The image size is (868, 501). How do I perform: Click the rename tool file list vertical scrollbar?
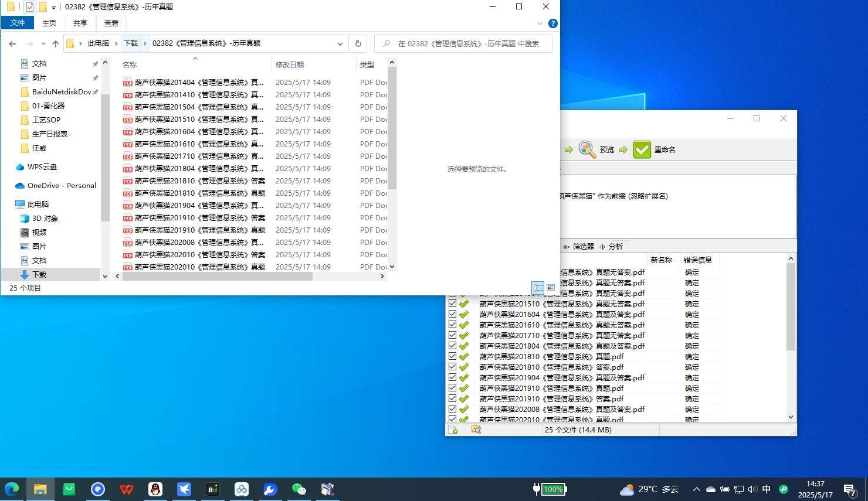tap(791, 306)
